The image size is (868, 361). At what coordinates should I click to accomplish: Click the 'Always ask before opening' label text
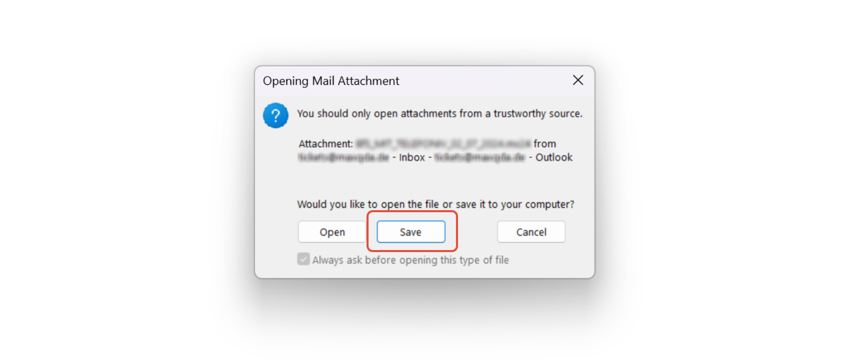[x=410, y=260]
